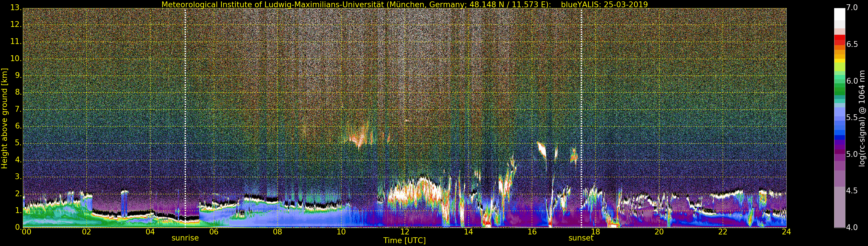Click the x-axis tick label '02'

[x=87, y=232]
